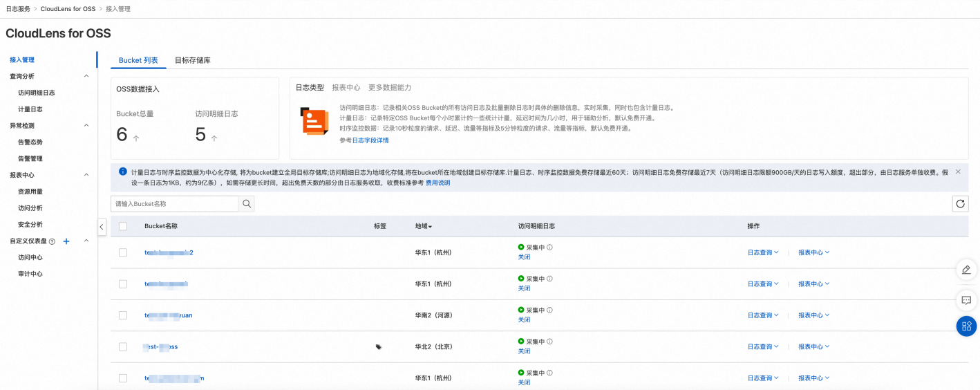The height and width of the screenshot is (390, 980).
Task: Collapse the 自定义仪表盘 group chevron
Action: (x=86, y=241)
